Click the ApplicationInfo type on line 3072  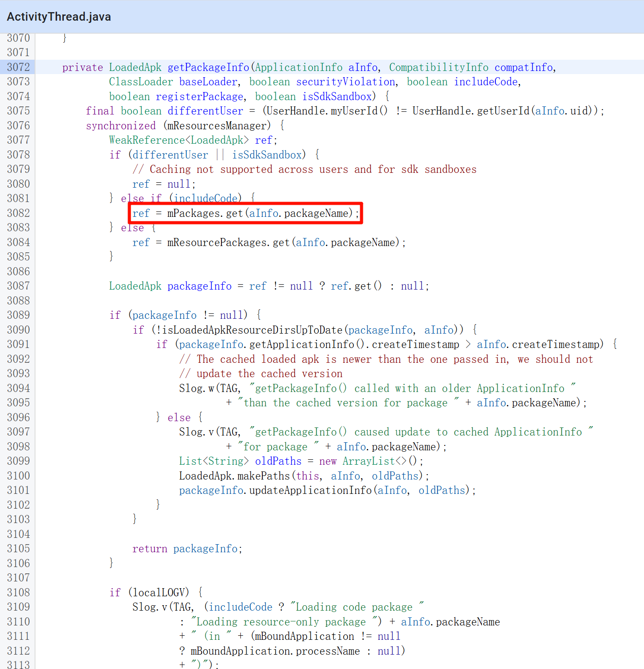(x=299, y=67)
